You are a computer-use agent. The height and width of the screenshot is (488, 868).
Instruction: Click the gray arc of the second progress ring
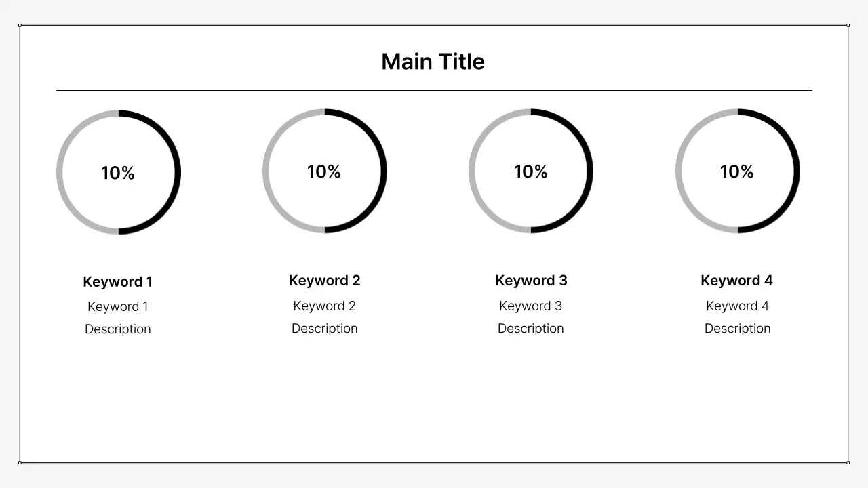click(x=266, y=171)
